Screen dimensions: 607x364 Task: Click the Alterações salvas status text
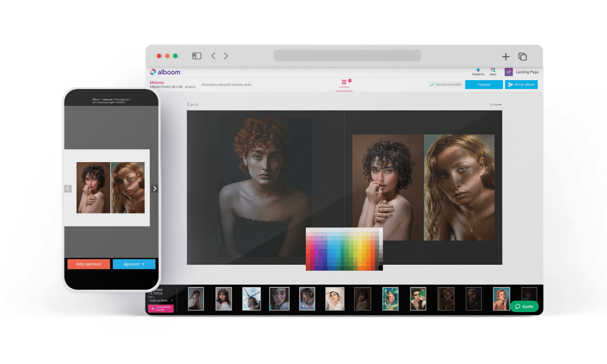pos(226,84)
